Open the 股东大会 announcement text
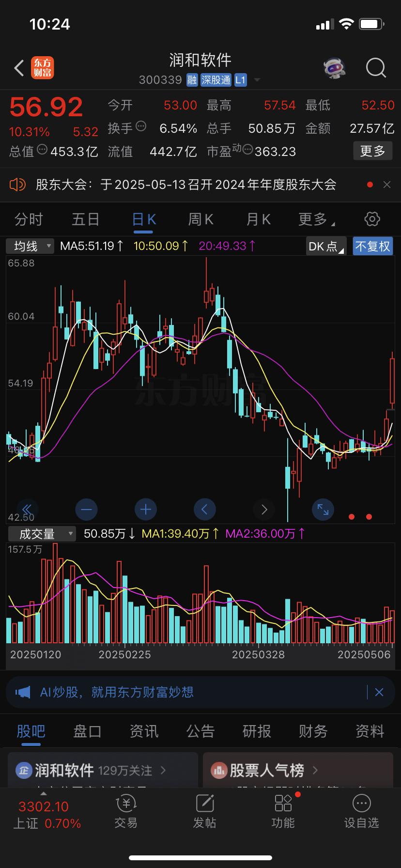401x868 pixels. (x=186, y=185)
